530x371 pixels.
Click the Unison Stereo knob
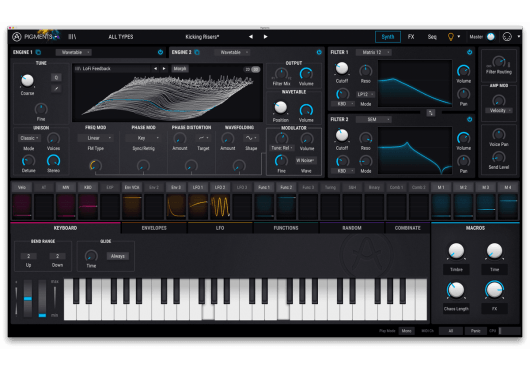(x=53, y=160)
